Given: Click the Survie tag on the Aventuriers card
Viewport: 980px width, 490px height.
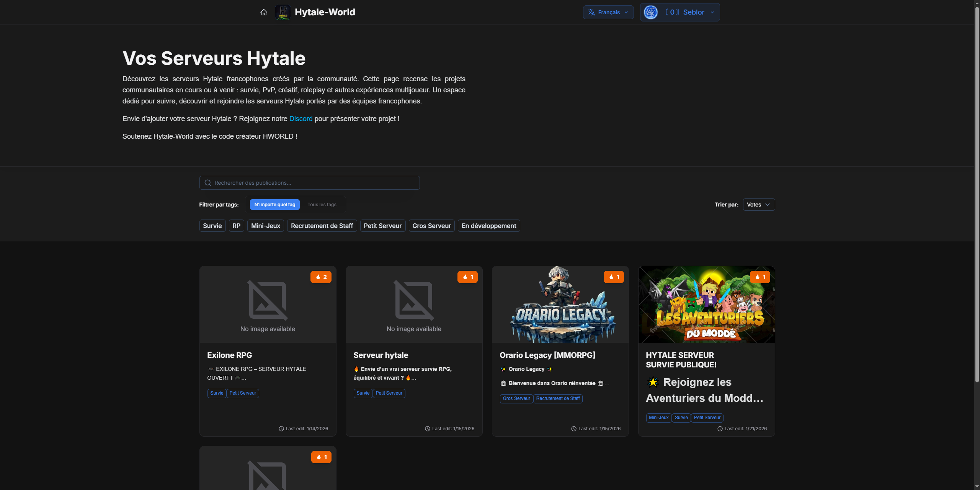Looking at the screenshot, I should [x=681, y=418].
